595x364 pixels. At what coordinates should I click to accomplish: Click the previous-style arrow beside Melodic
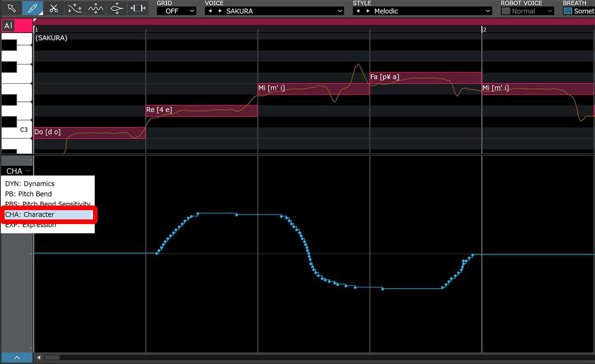point(357,11)
